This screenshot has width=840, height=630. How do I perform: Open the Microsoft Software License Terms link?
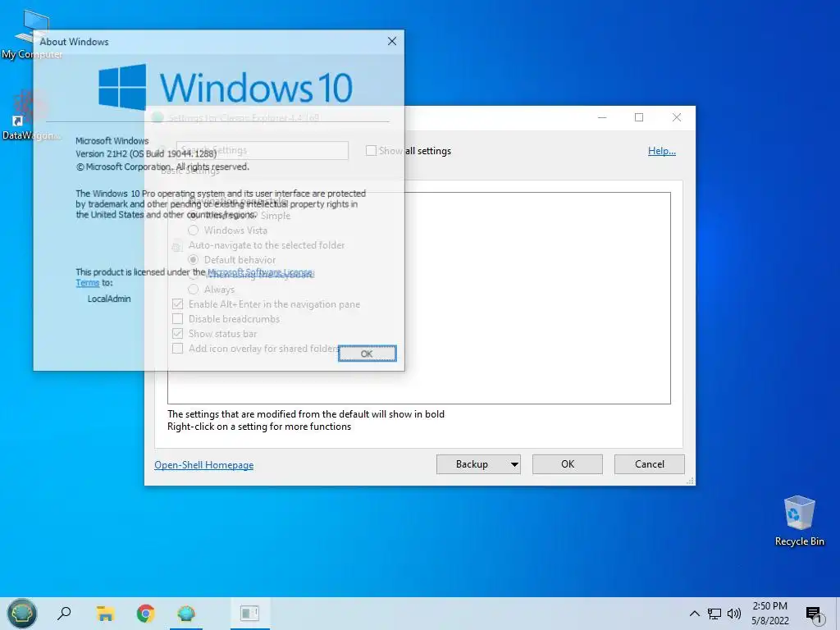[260, 272]
